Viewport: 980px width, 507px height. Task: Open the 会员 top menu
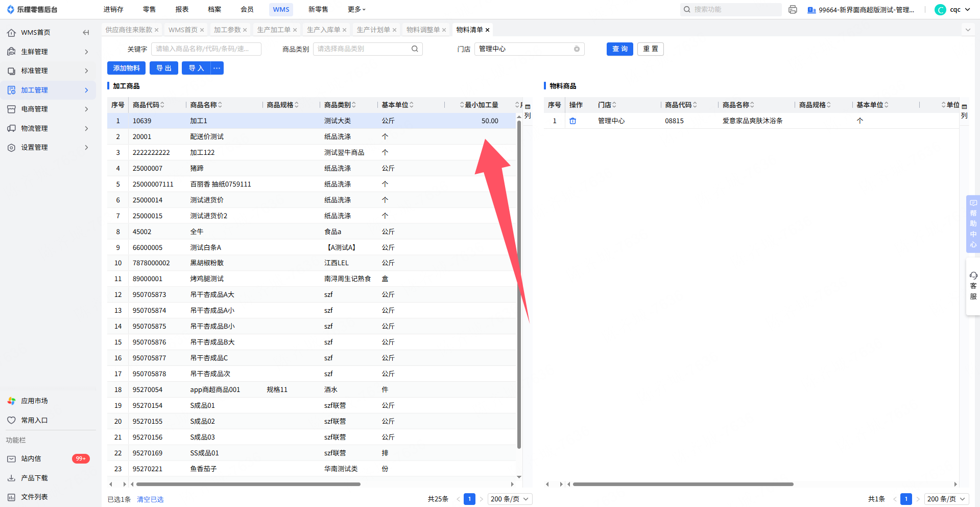[x=247, y=10]
